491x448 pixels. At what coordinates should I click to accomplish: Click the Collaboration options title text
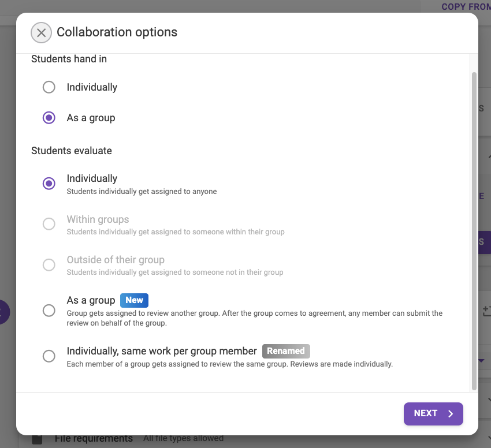click(x=117, y=32)
